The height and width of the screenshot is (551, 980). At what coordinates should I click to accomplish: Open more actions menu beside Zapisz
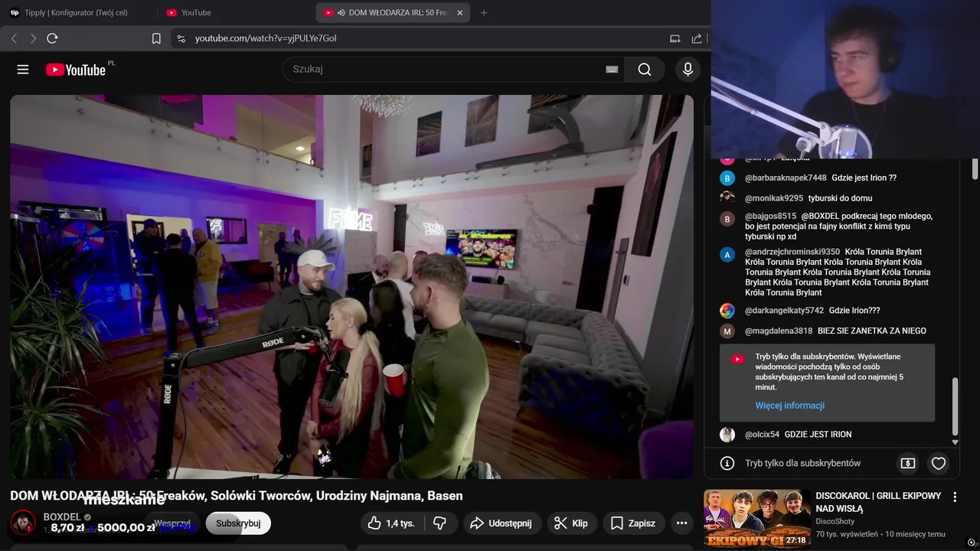681,523
